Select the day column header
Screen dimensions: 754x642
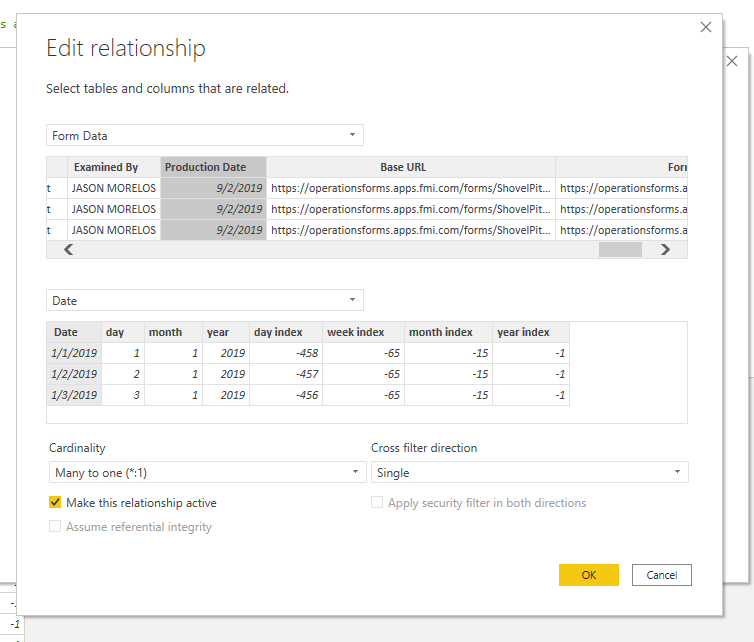[123, 332]
